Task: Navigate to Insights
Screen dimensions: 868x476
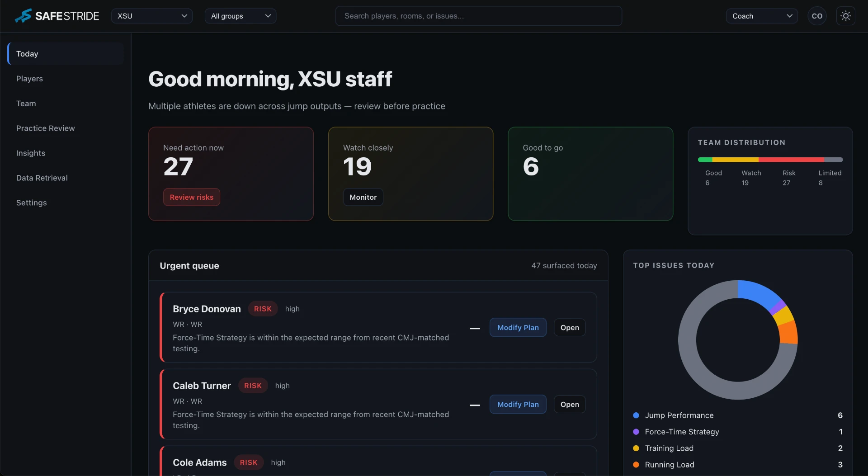Action: [66, 153]
